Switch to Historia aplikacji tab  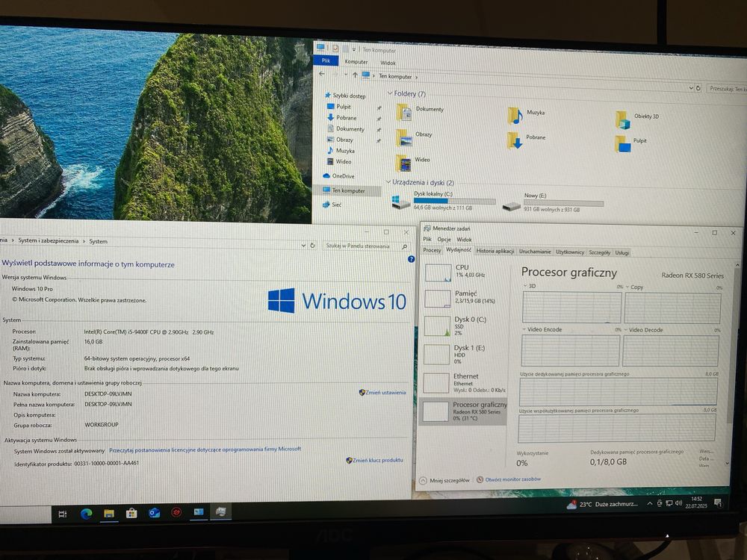click(495, 251)
